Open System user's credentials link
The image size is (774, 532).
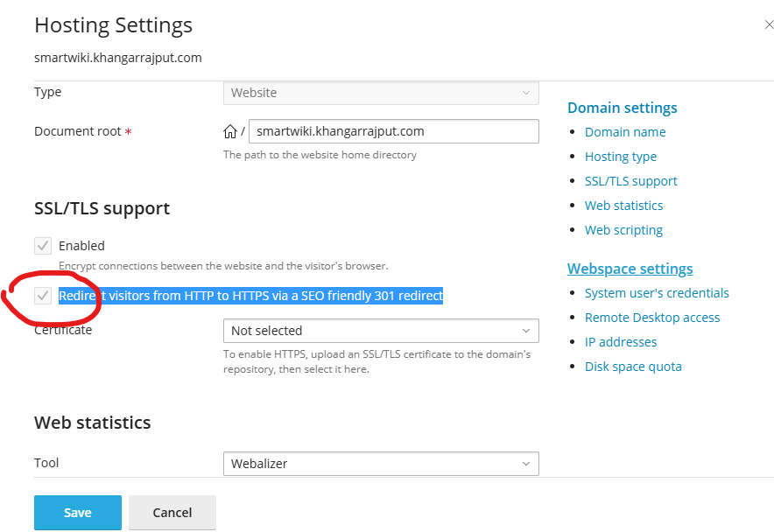[657, 293]
